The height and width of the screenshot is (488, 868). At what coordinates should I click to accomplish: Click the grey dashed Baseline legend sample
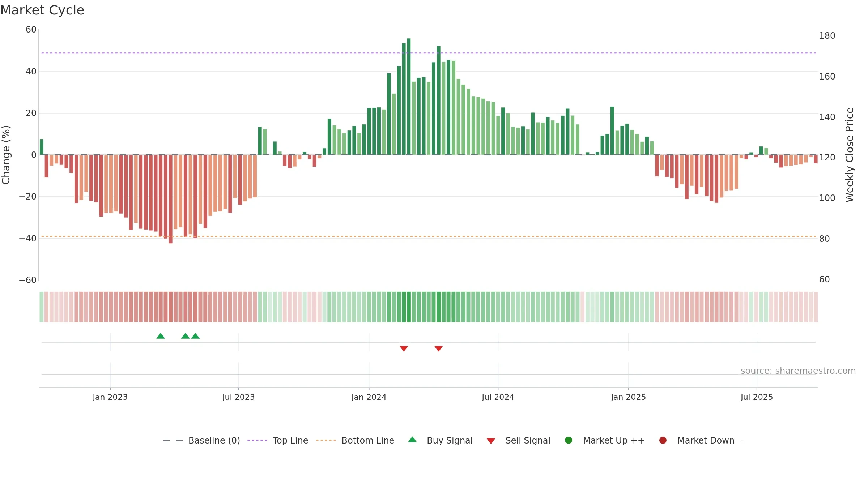[x=173, y=440]
